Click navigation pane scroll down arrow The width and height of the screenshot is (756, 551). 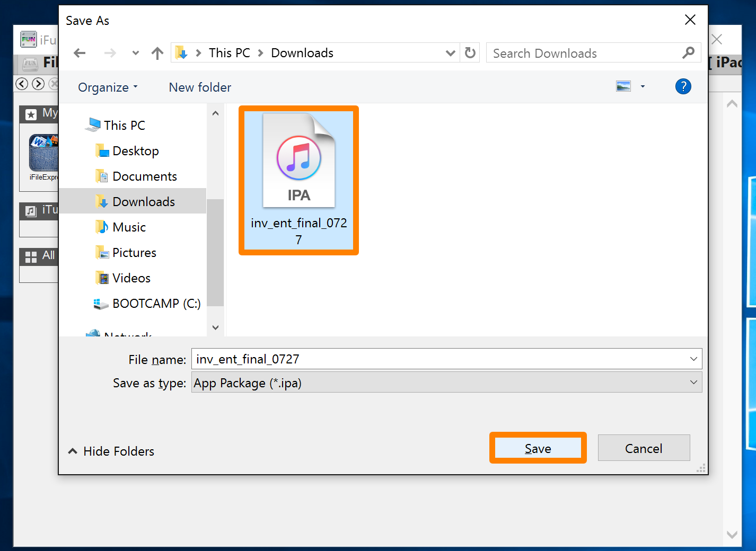(x=215, y=327)
